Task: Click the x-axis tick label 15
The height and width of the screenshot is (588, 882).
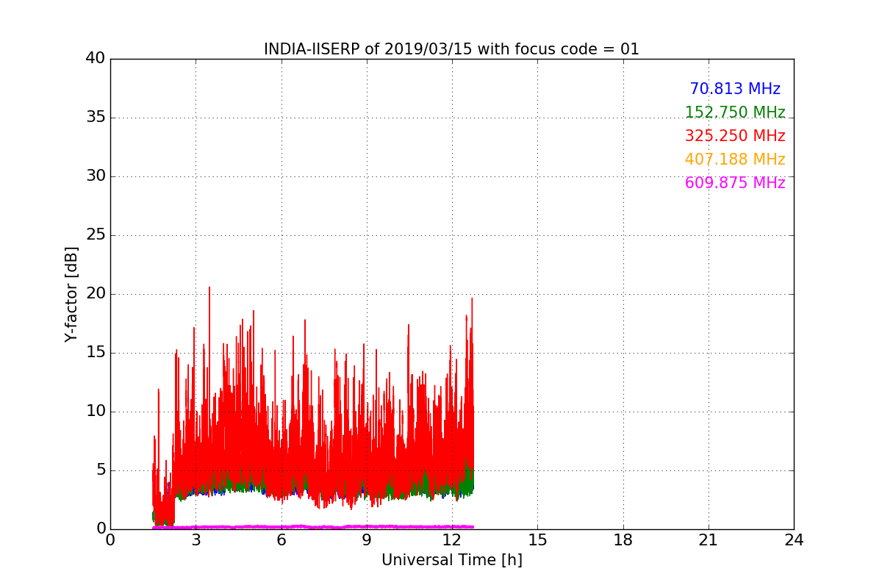Action: (537, 539)
